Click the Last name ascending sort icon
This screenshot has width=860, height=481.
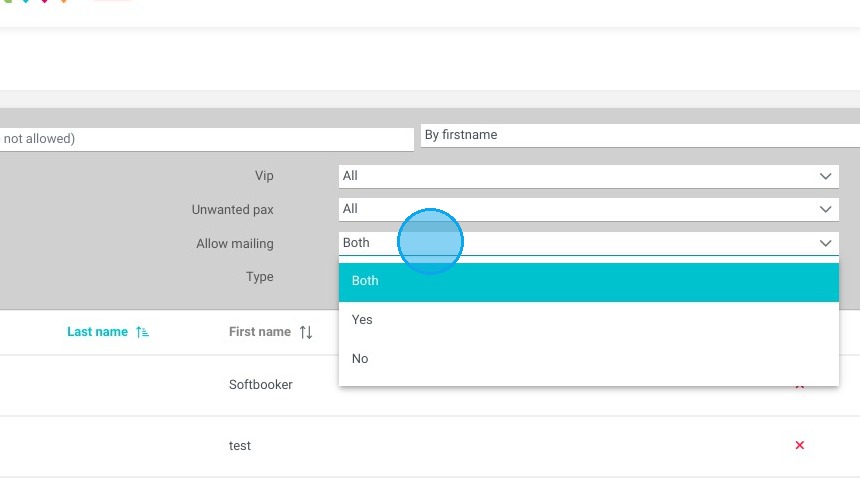[x=142, y=332]
